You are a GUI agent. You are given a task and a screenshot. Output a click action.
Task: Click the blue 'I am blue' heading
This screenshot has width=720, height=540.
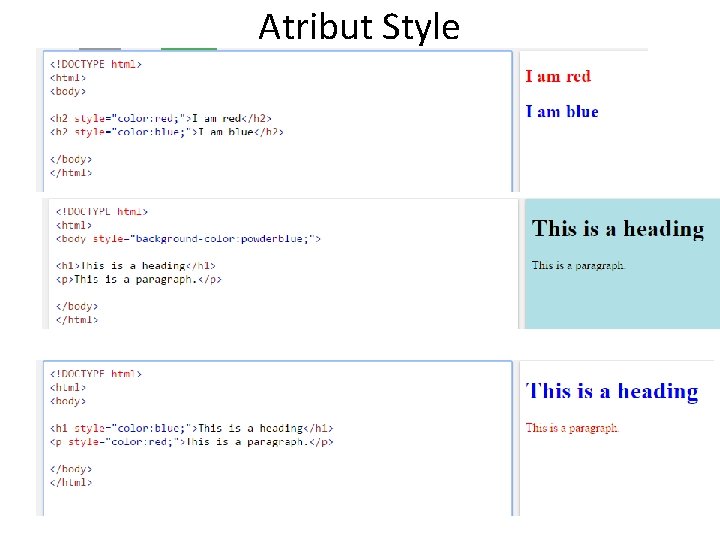coord(562,112)
